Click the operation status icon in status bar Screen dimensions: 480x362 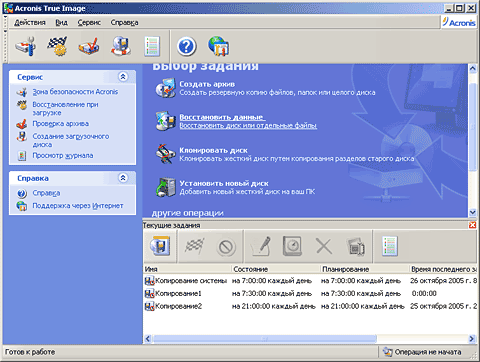387,352
